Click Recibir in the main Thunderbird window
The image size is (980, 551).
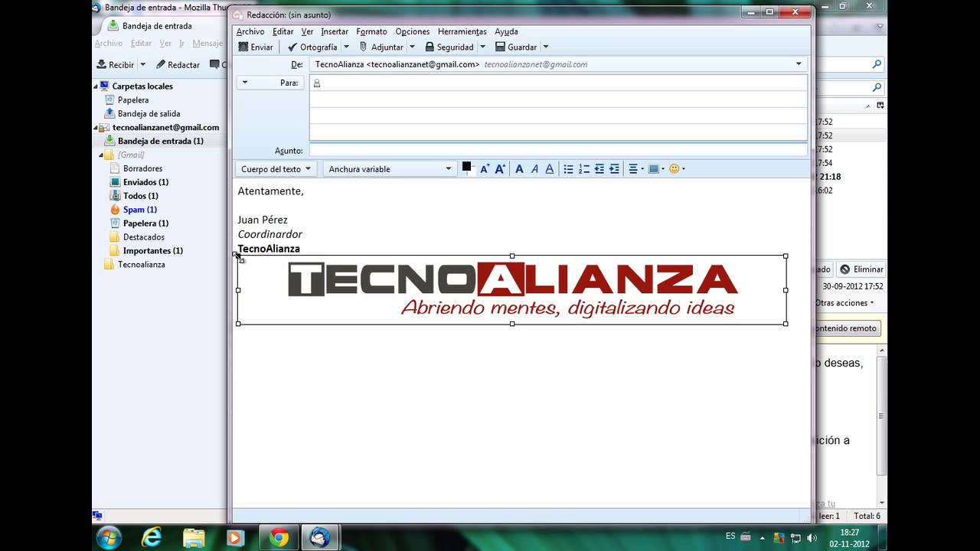tap(115, 65)
